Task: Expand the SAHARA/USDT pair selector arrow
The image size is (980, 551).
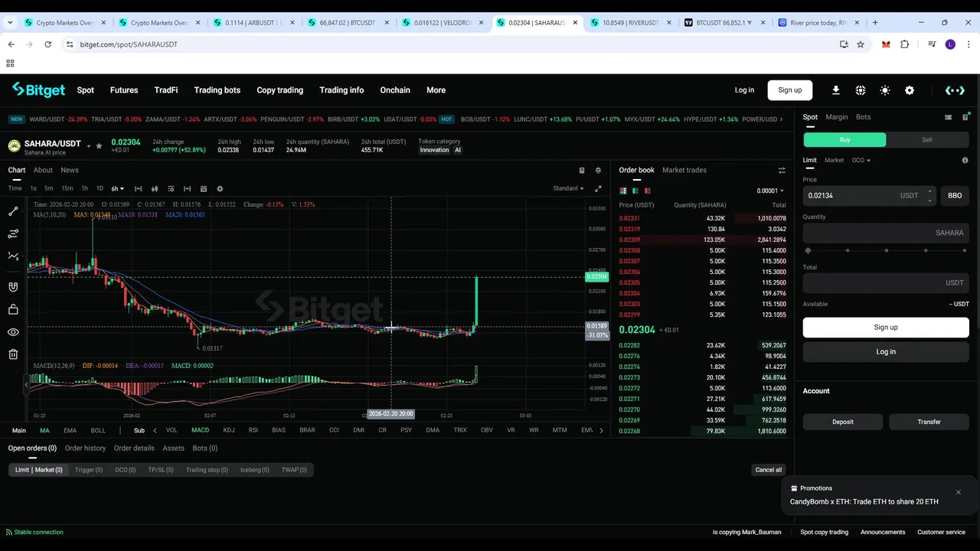Action: click(x=89, y=145)
